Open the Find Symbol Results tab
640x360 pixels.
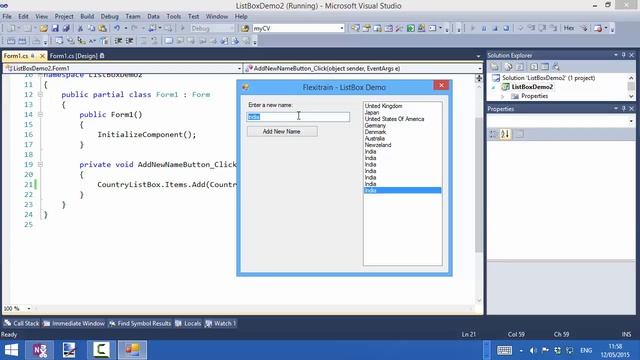pyautogui.click(x=140, y=323)
